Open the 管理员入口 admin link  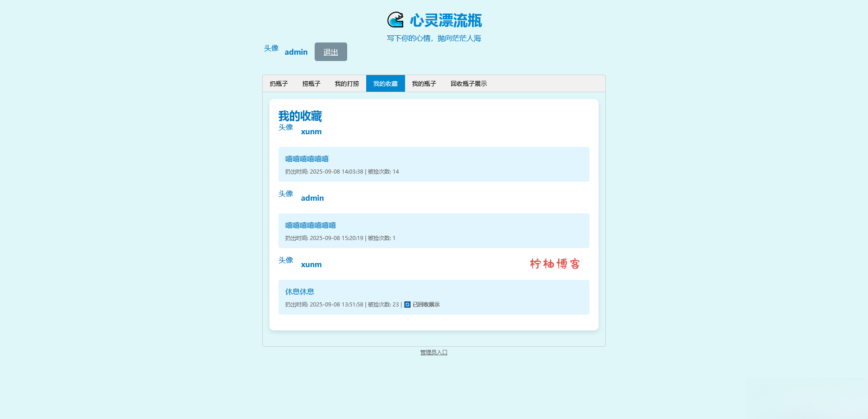(x=433, y=352)
